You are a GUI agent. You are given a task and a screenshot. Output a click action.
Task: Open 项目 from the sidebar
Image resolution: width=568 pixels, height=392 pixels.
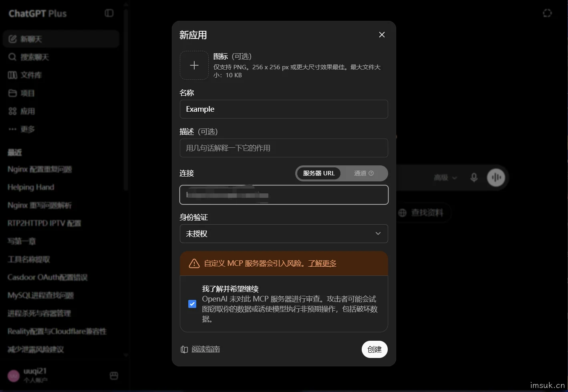61,93
